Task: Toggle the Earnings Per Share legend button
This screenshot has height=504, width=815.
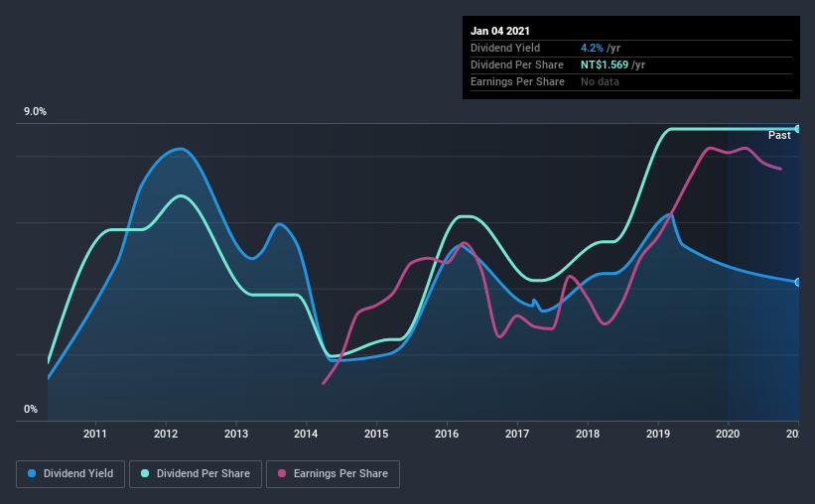Action: 333,474
